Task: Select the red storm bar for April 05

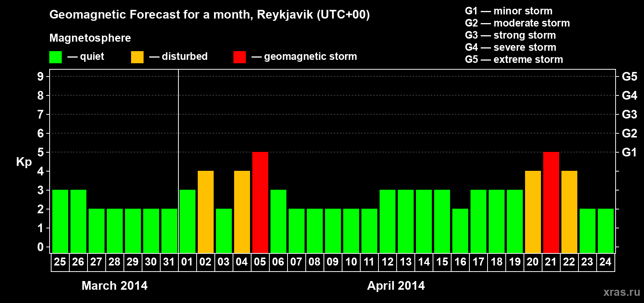Action: 260,202
